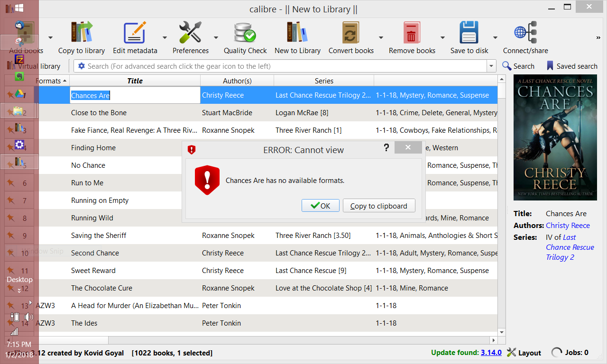The width and height of the screenshot is (607, 364).
Task: Click OK in the error dialog
Action: click(321, 206)
